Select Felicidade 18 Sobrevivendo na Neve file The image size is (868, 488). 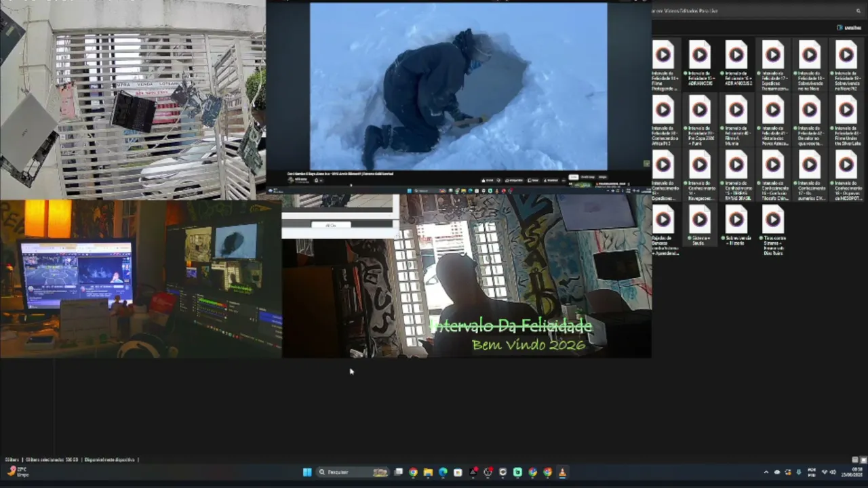pyautogui.click(x=810, y=66)
